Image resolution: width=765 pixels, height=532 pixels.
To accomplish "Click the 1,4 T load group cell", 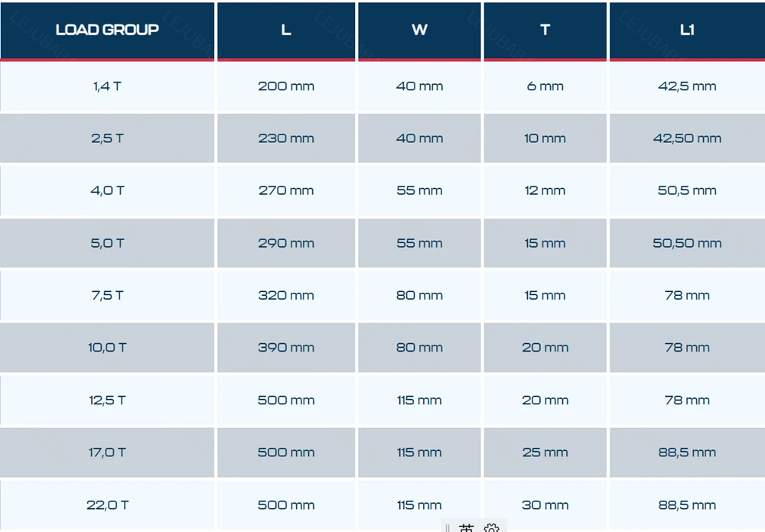I will tap(107, 86).
